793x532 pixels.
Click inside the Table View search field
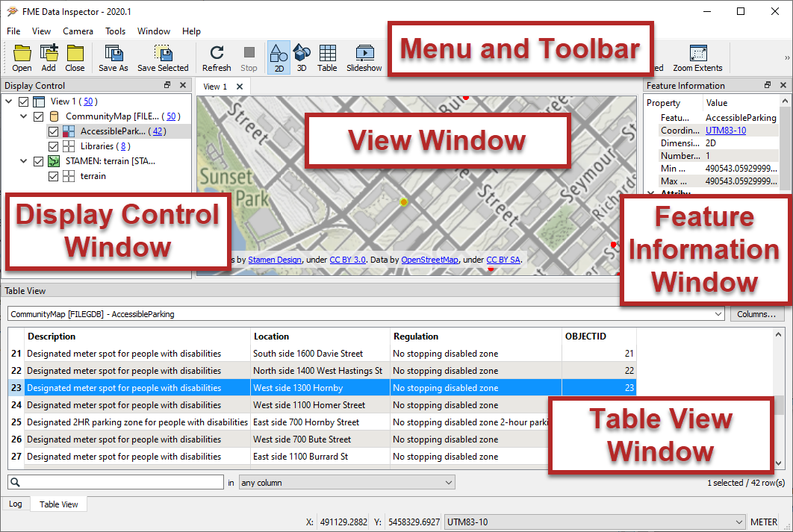(x=116, y=481)
